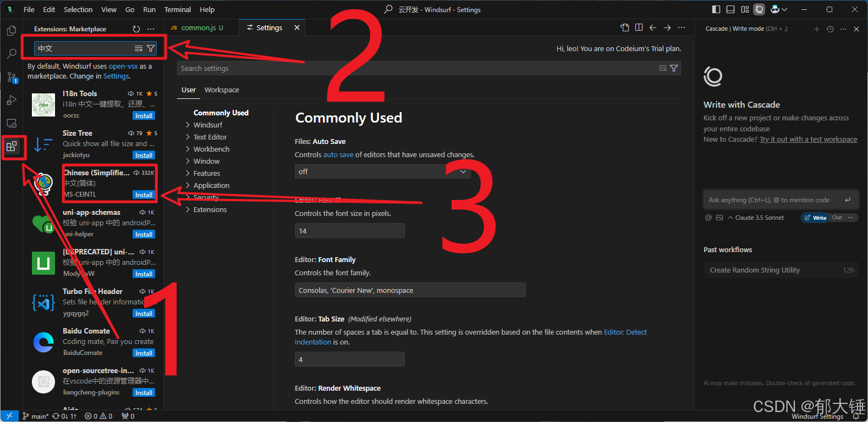Customize layout from title bar

pos(745,9)
